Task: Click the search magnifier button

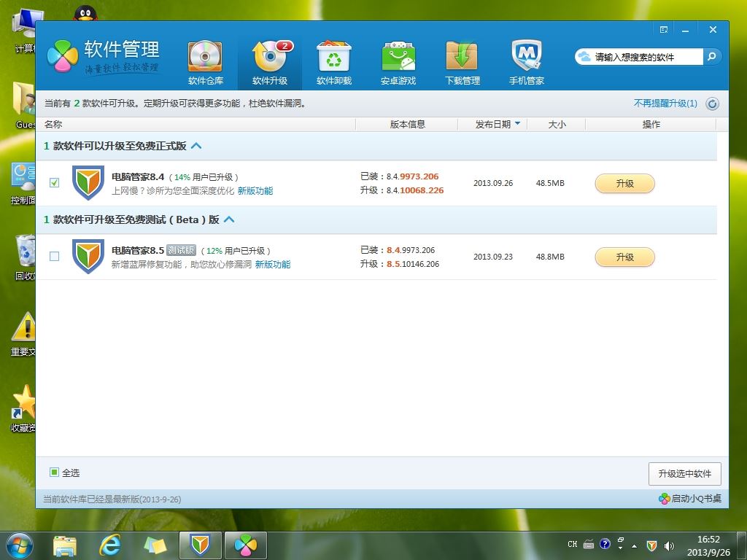Action: point(712,57)
